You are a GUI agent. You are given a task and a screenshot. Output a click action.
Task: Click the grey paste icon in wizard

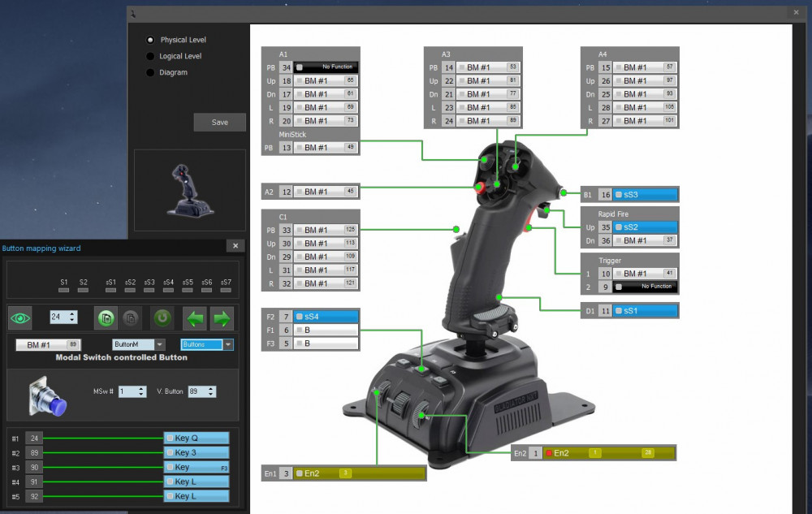pos(131,317)
